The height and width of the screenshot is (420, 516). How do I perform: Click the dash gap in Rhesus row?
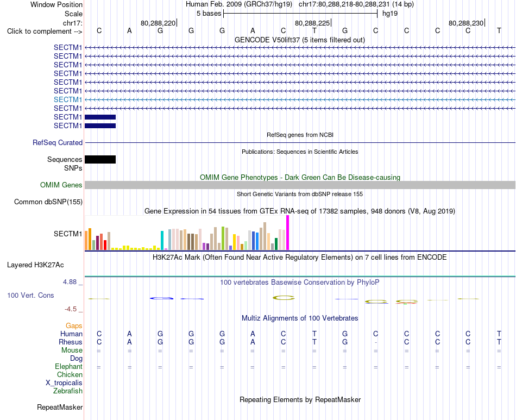point(376,342)
